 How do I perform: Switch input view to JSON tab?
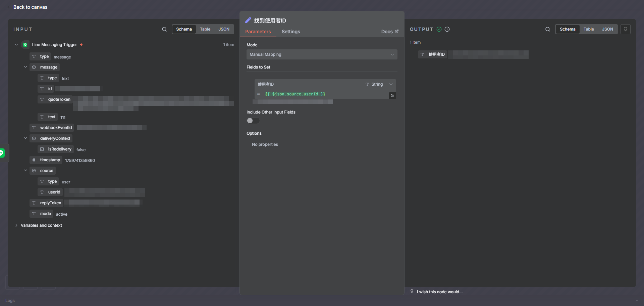click(224, 29)
